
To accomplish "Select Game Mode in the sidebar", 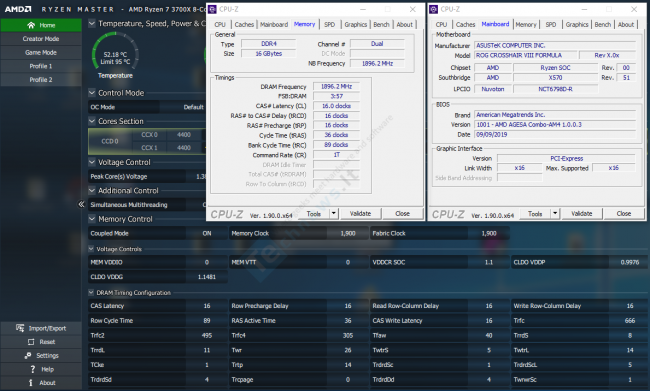I will (41, 53).
